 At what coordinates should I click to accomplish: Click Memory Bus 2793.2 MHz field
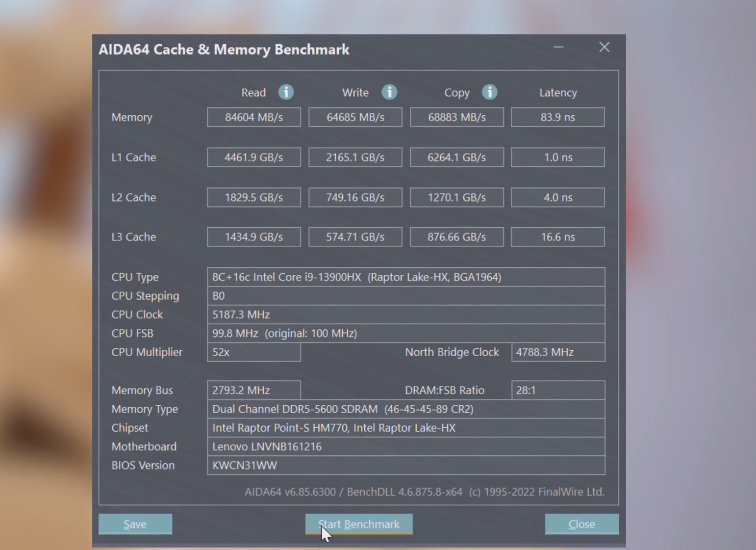[254, 391]
